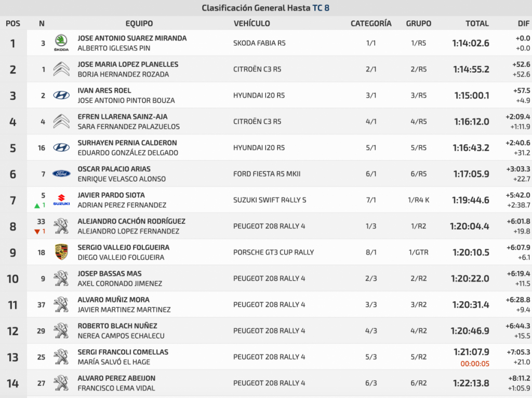Sort by the DIF column header

tap(523, 23)
